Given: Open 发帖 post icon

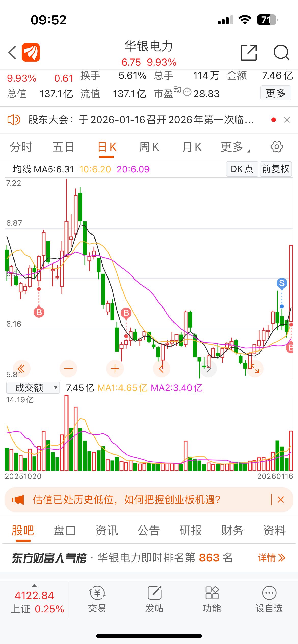Looking at the screenshot, I should 154,600.
